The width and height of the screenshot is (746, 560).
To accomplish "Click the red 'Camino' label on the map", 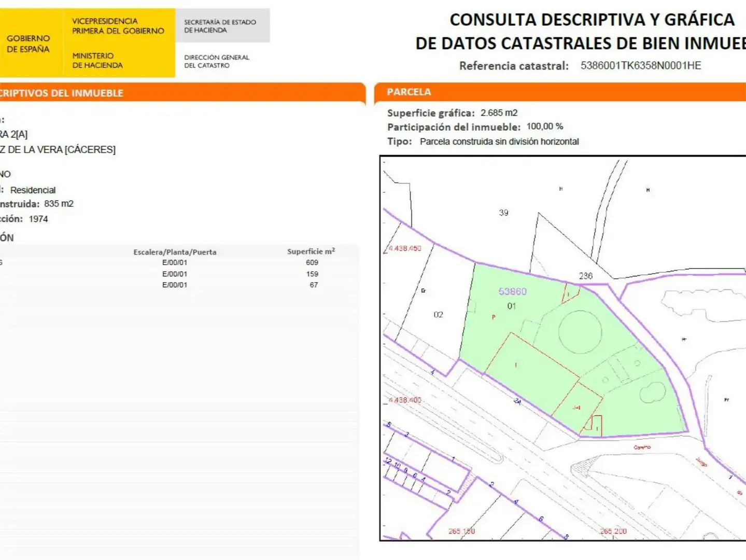I will [x=642, y=447].
